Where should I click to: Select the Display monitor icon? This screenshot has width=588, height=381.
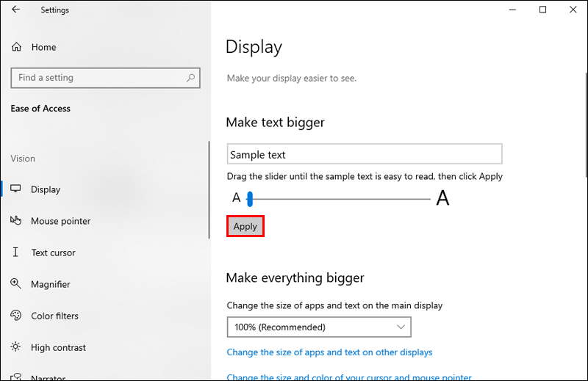[15, 189]
